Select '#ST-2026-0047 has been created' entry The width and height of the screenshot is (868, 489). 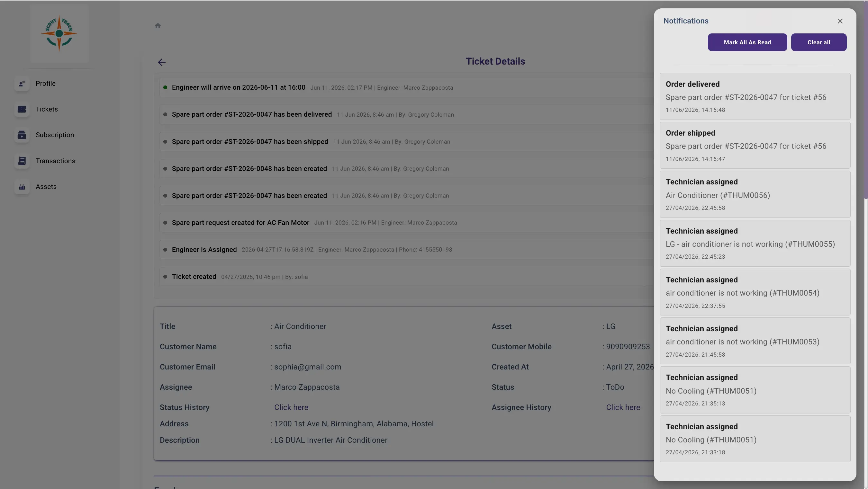point(406,196)
